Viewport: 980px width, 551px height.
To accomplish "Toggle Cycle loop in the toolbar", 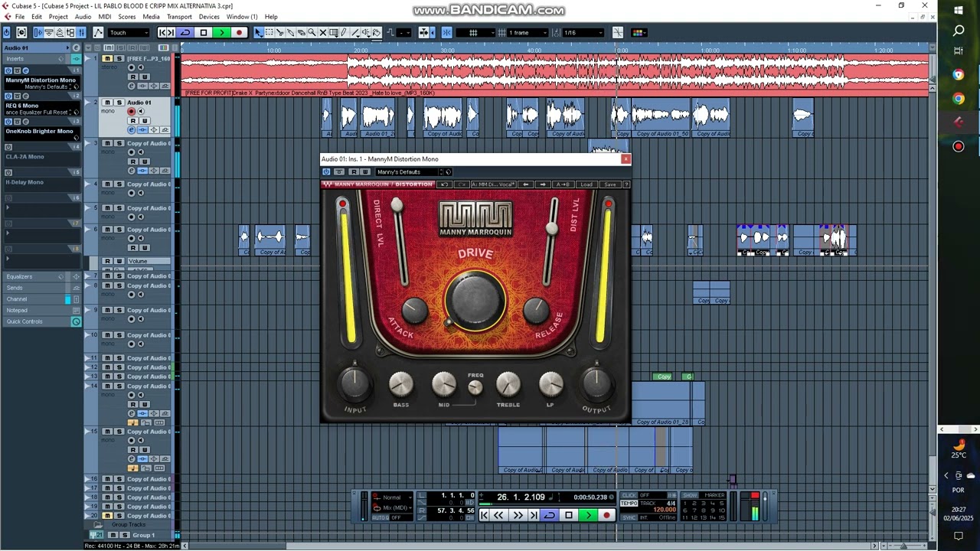I will point(185,33).
